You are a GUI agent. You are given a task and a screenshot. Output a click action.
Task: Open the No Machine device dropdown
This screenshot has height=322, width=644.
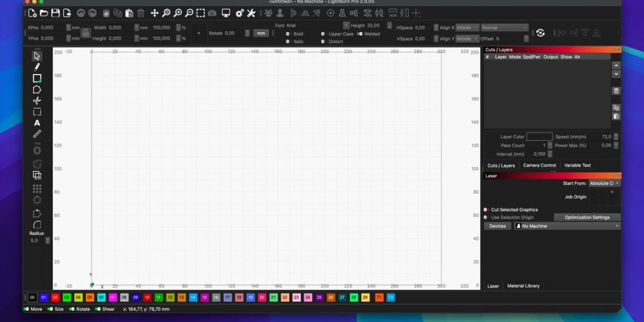coord(567,226)
